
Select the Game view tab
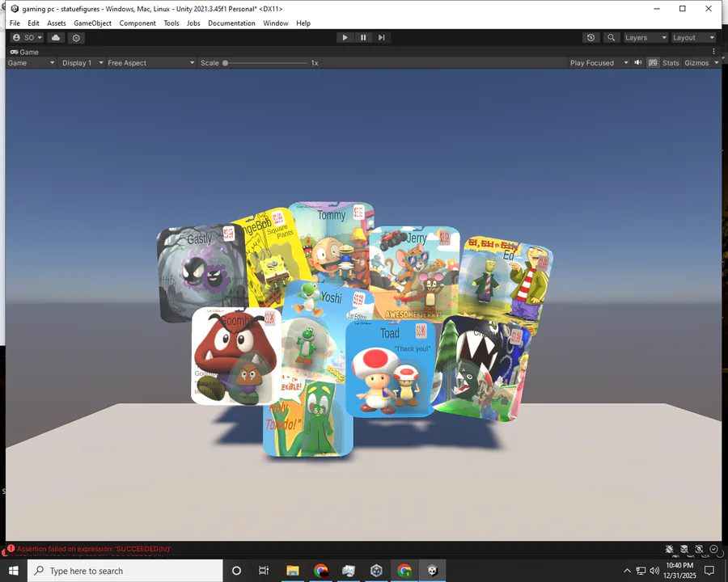24,52
